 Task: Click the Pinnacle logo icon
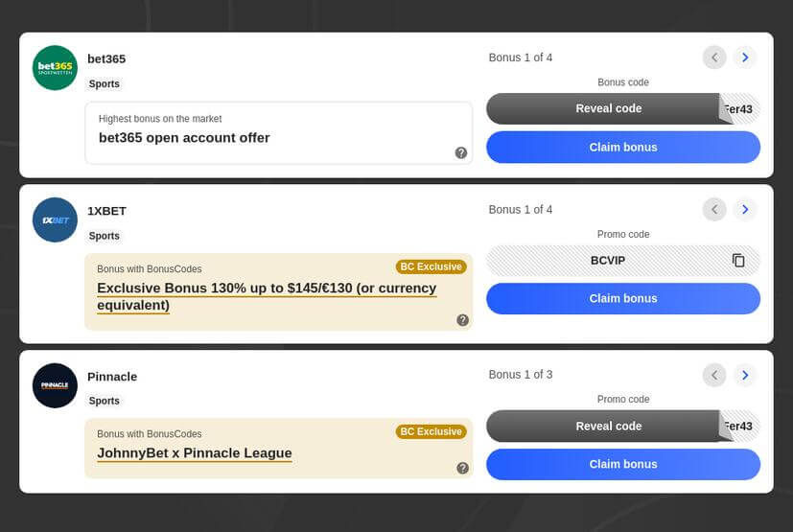[x=55, y=385]
